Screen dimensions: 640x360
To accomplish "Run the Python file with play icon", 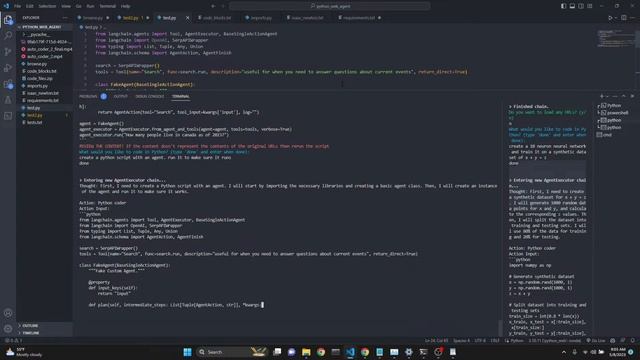I will [x=610, y=18].
